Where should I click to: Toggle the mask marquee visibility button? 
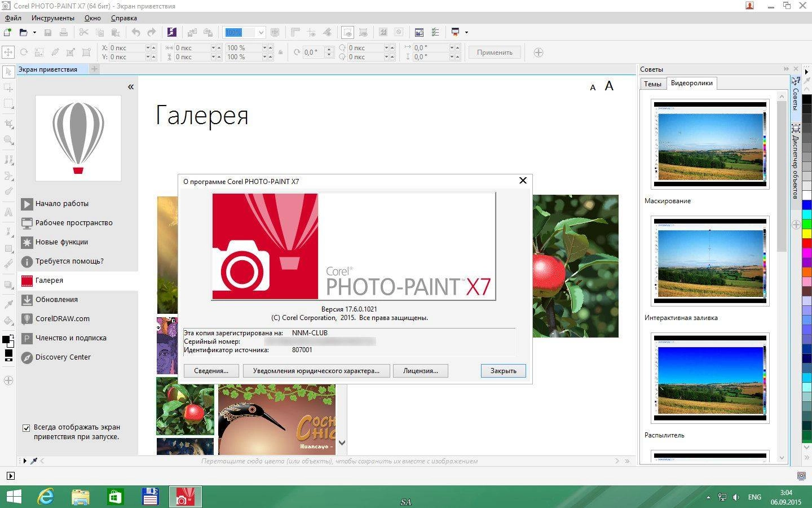[x=348, y=32]
